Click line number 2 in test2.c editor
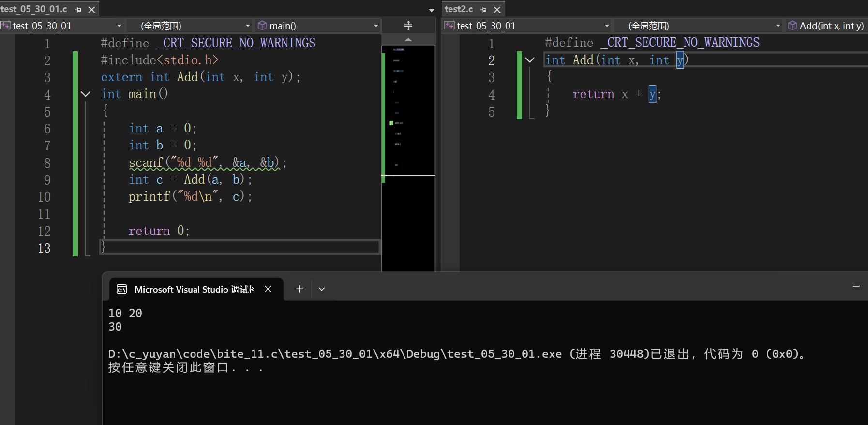 click(492, 60)
